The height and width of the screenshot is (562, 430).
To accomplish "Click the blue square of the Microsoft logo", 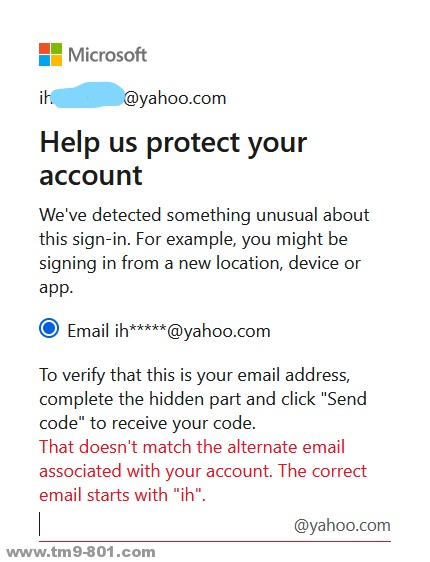I will click(x=44, y=61).
